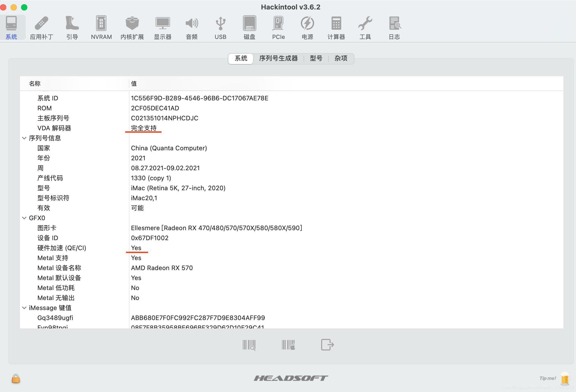Open the NVRAM toolbar section
This screenshot has height=392, width=576.
pos(101,28)
